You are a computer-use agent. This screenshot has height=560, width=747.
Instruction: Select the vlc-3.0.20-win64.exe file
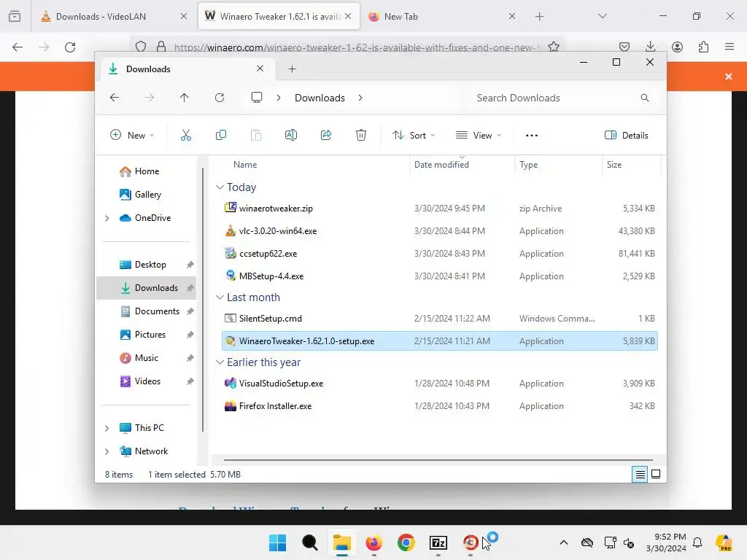pos(440,231)
